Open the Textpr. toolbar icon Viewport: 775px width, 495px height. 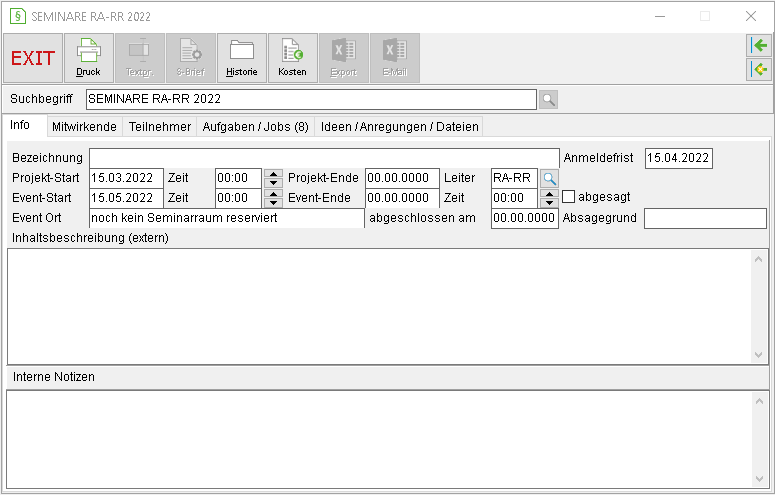click(140, 58)
